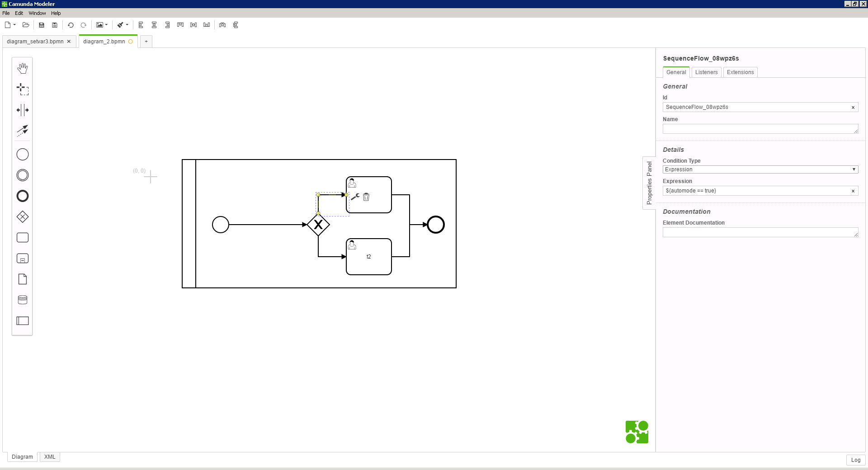Image resolution: width=868 pixels, height=470 pixels.
Task: Create an end event from palette
Action: point(23,196)
